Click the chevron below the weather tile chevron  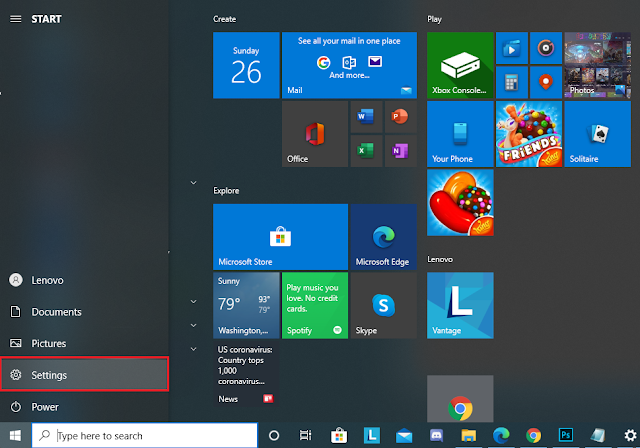click(x=193, y=325)
